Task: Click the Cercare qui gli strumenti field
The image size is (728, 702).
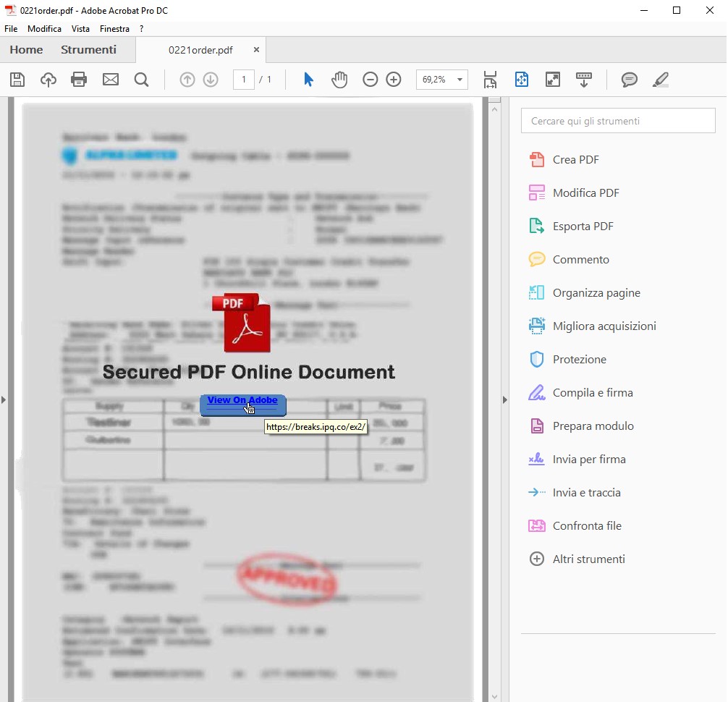Action: pos(618,121)
